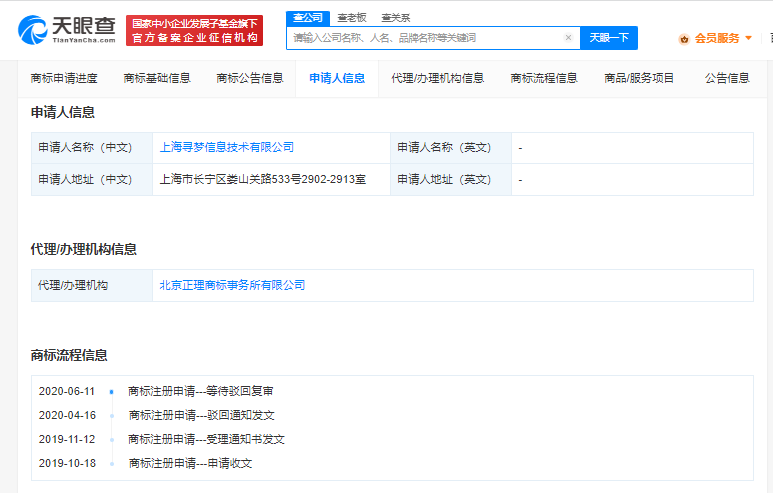Click the 代理/办理机构信息 section heading
This screenshot has height=493, width=773.
(84, 249)
